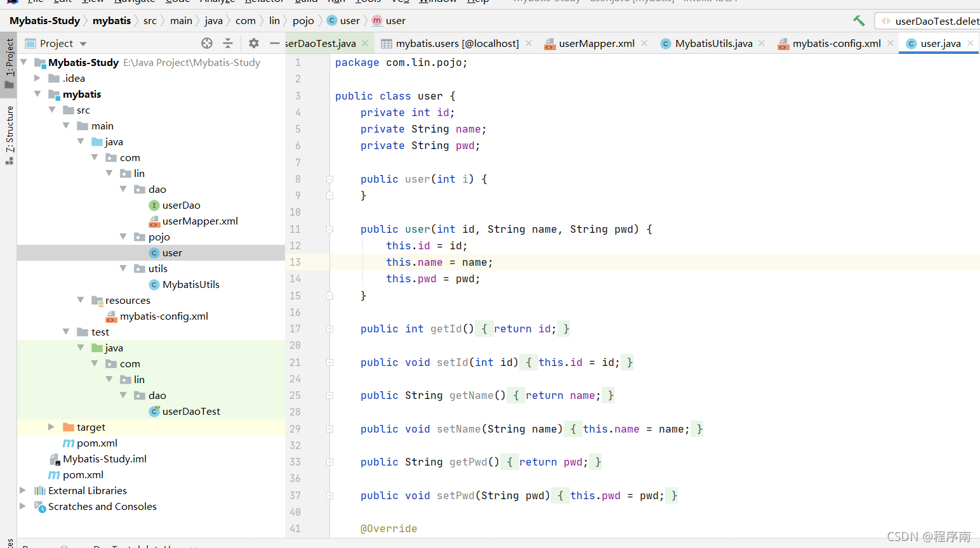Close the user.java editor tab
This screenshot has width=980, height=548.
(x=970, y=43)
